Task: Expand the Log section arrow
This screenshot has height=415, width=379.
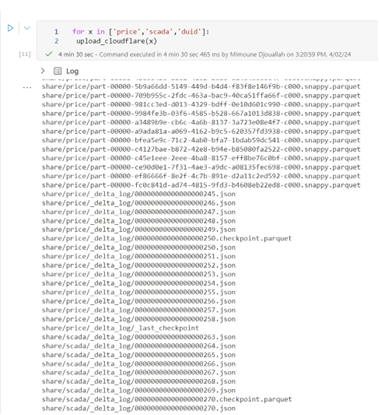Action: (43, 71)
